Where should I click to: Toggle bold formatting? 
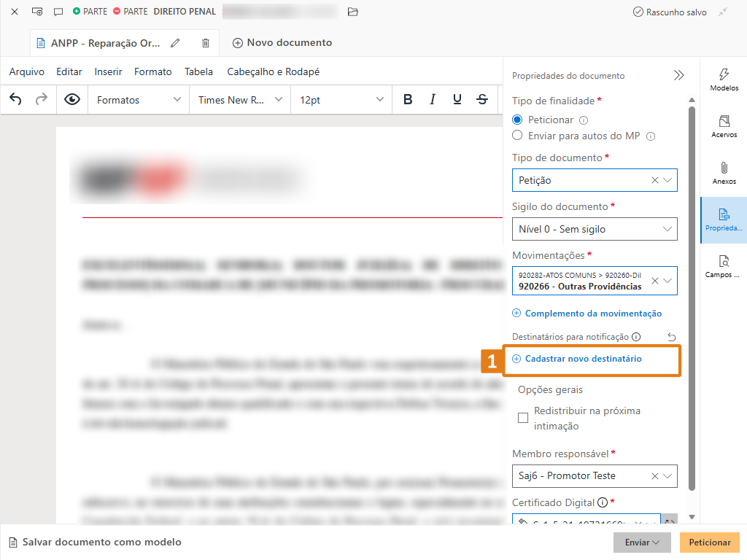tap(408, 100)
